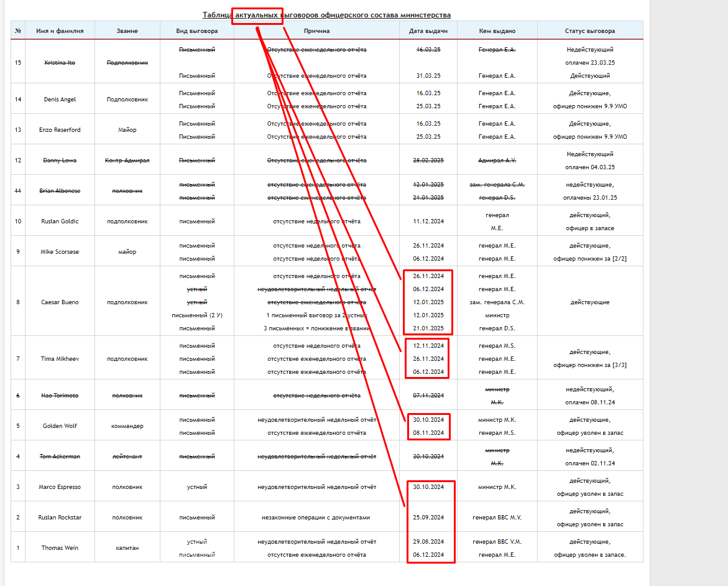Select the name 'Nao Torimoto'
Image resolution: width=728 pixels, height=586 pixels.
(x=60, y=396)
